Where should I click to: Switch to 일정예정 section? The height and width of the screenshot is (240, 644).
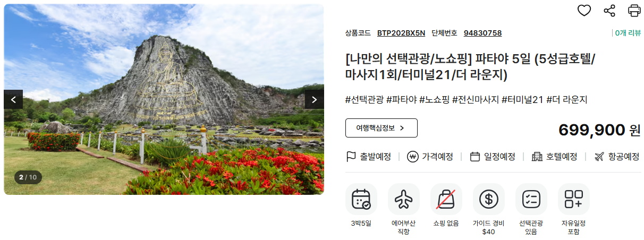click(x=493, y=157)
